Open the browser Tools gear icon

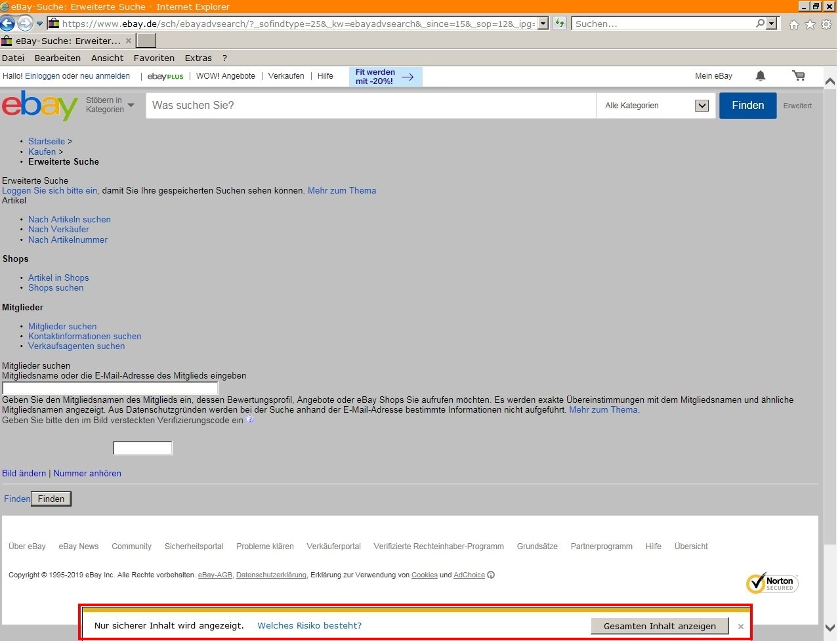coord(826,24)
